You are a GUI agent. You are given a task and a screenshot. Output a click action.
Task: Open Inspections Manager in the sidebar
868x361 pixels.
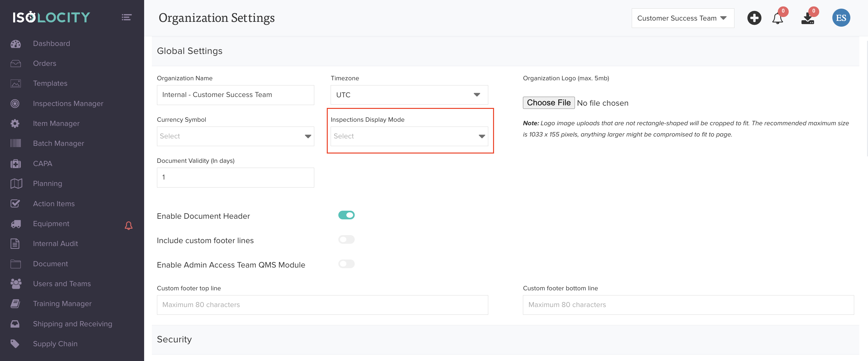[x=68, y=103]
